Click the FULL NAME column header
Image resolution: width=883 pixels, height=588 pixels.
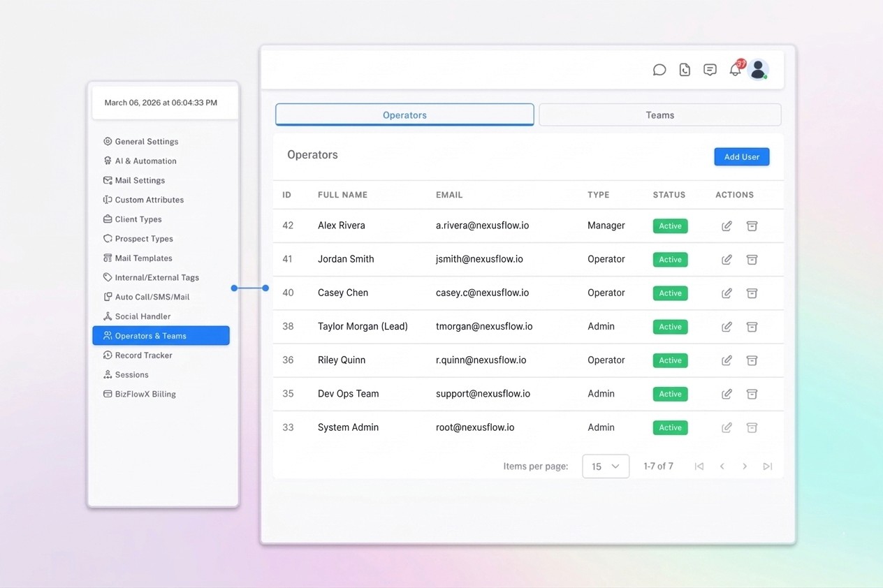click(342, 195)
